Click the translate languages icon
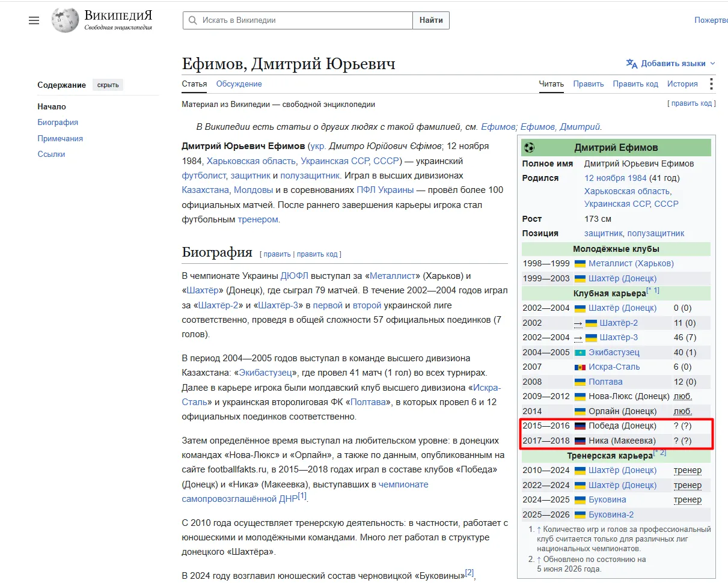728x583 pixels. [631, 63]
